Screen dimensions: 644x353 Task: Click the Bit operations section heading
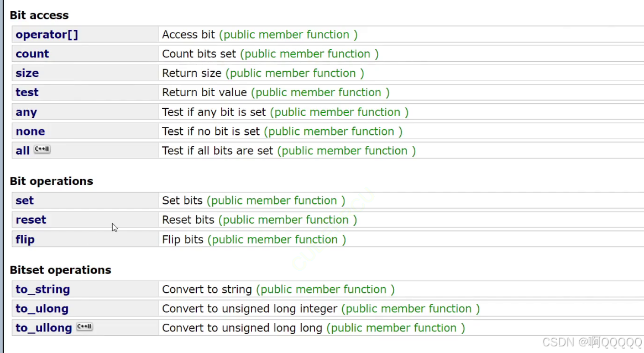click(51, 181)
